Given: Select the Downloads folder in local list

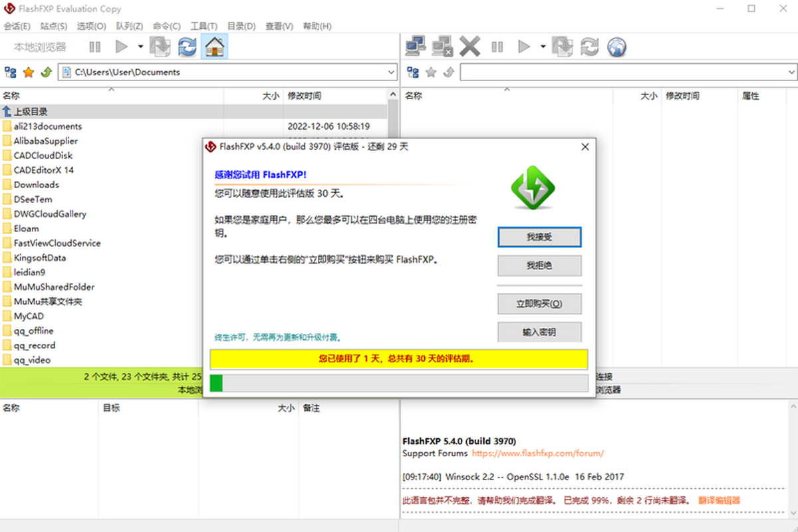Looking at the screenshot, I should 36,185.
